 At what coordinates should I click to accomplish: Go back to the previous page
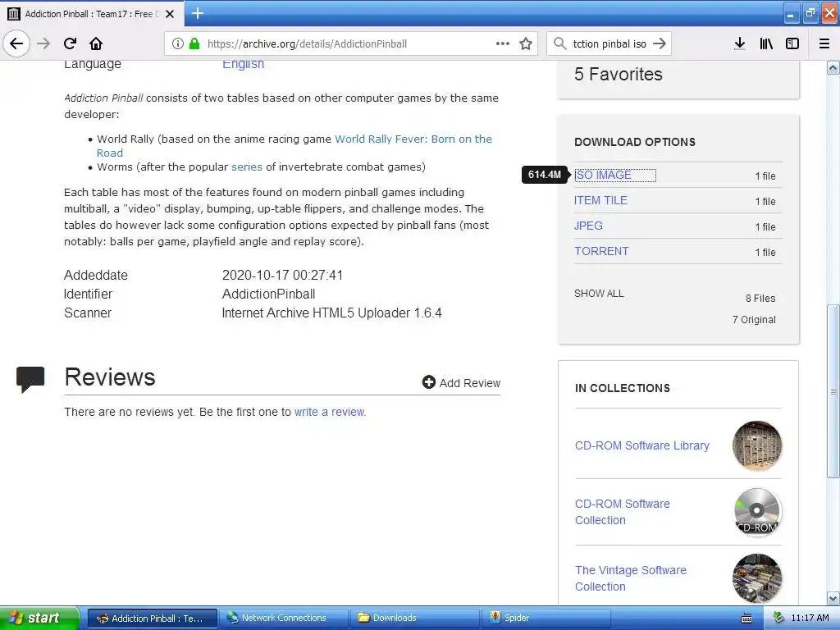click(x=16, y=43)
